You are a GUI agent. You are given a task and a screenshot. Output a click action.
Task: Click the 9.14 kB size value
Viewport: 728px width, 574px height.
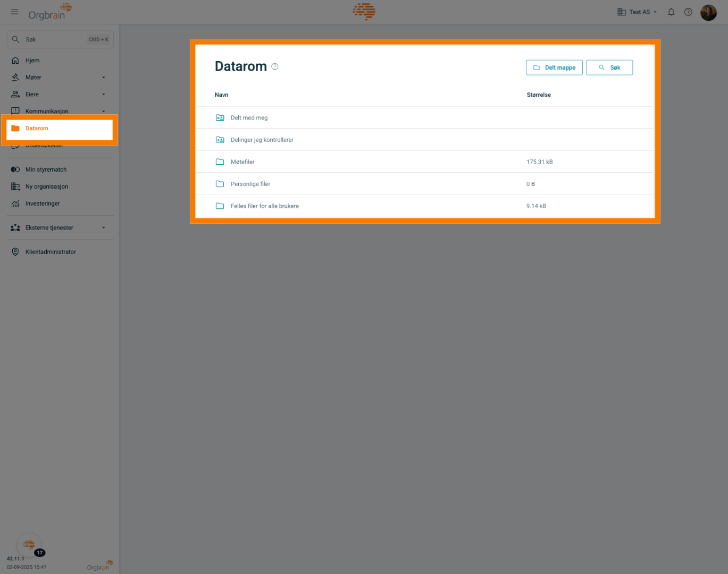(x=536, y=206)
